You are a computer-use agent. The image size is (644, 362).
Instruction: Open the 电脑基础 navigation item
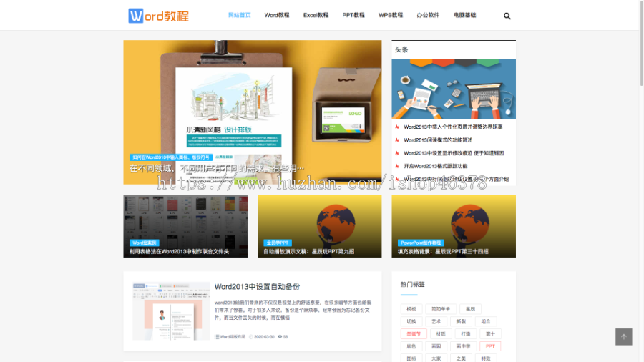point(465,15)
